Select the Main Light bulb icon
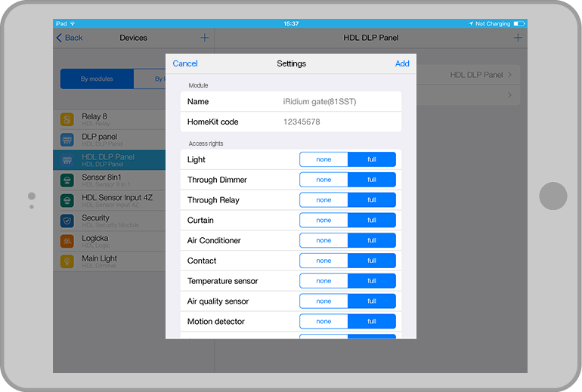Screen dimensions: 582x392 67,261
